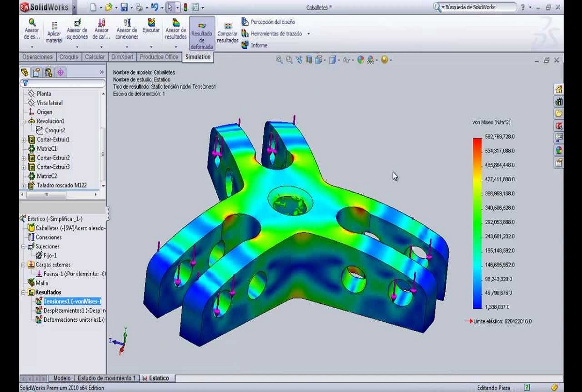Image resolution: width=582 pixels, height=392 pixels.
Task: Expand Asesor de resultados dropdown arrow
Action: [x=176, y=47]
